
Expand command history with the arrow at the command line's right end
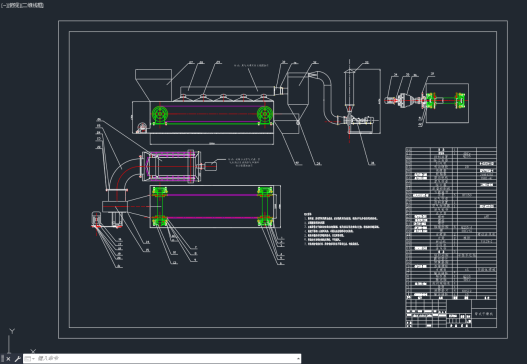tap(298, 359)
